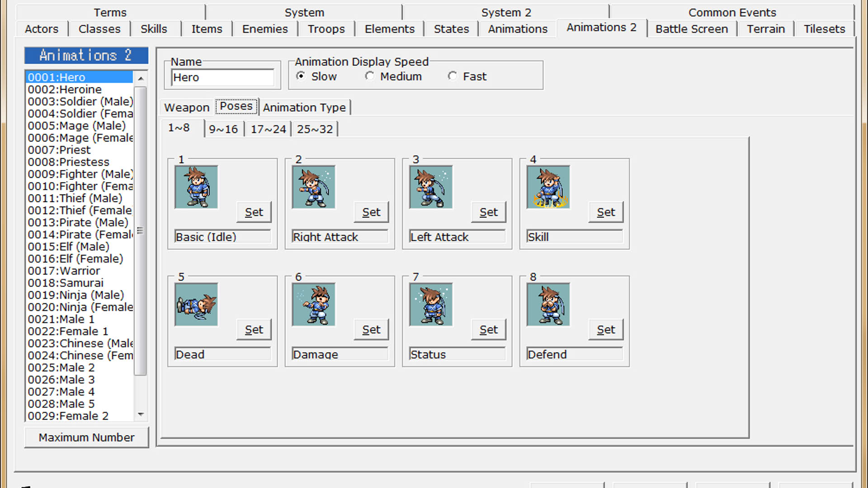Click Set button for Defend pose
868x488 pixels.
[x=606, y=329]
